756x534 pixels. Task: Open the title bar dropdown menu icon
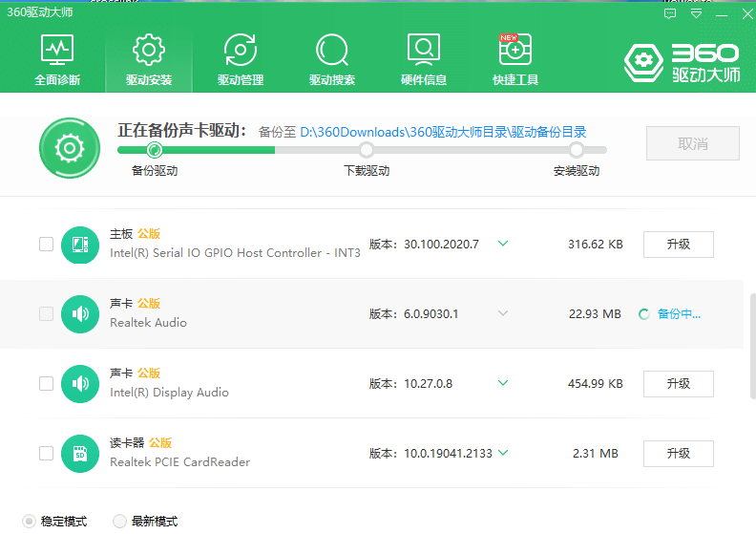[696, 14]
